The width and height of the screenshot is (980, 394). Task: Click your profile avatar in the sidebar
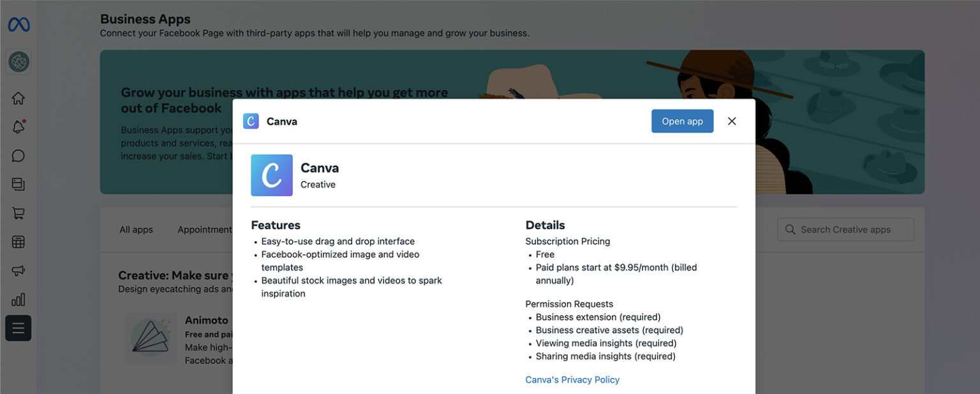click(19, 62)
